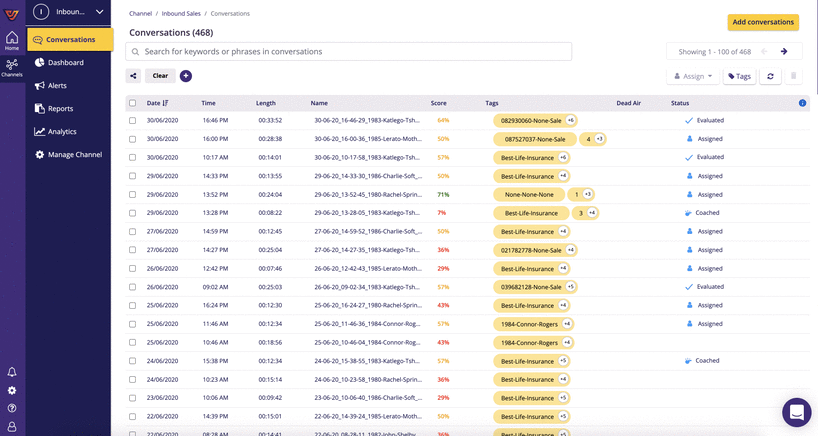The width and height of the screenshot is (818, 436).
Task: Open the Dashboard menu item
Action: (65, 63)
